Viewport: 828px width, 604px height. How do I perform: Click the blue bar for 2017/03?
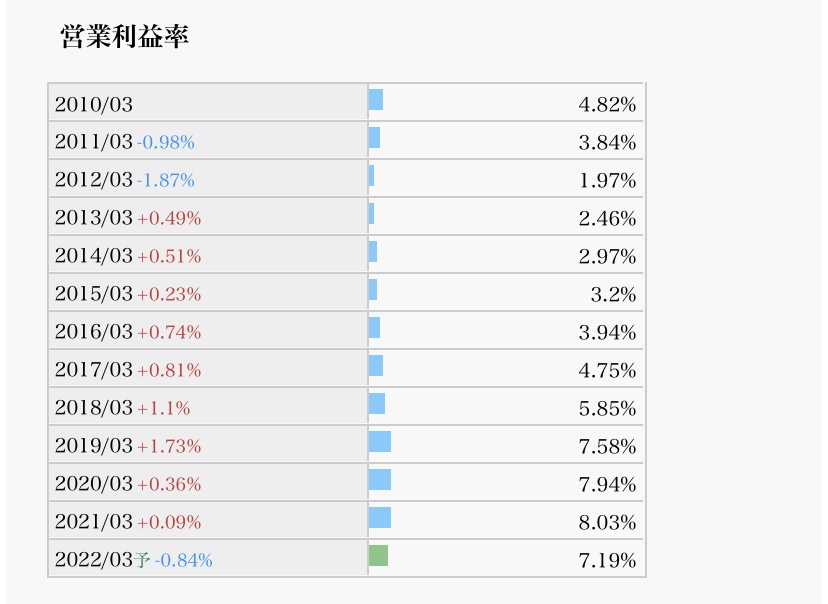pos(375,366)
